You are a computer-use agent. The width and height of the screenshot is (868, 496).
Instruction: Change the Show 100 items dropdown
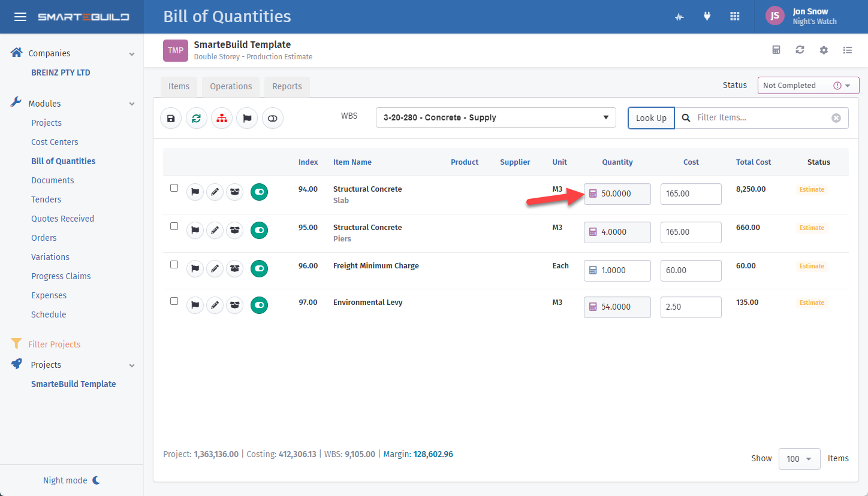pyautogui.click(x=799, y=459)
